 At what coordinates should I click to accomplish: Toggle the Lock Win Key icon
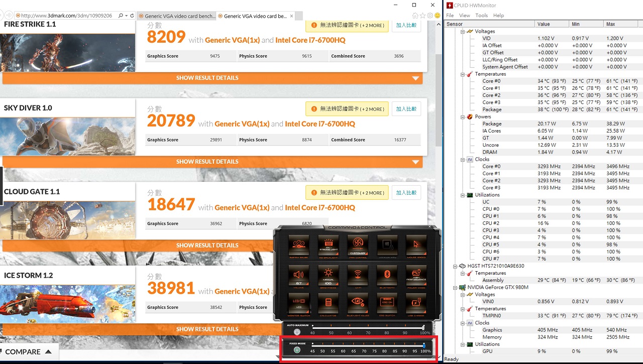point(387,246)
